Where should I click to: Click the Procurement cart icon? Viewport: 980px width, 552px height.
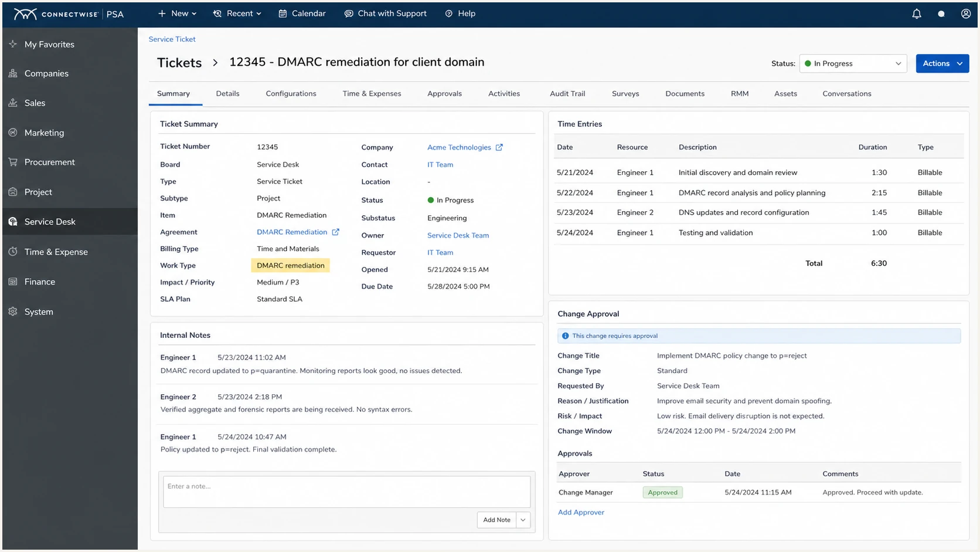pos(13,162)
